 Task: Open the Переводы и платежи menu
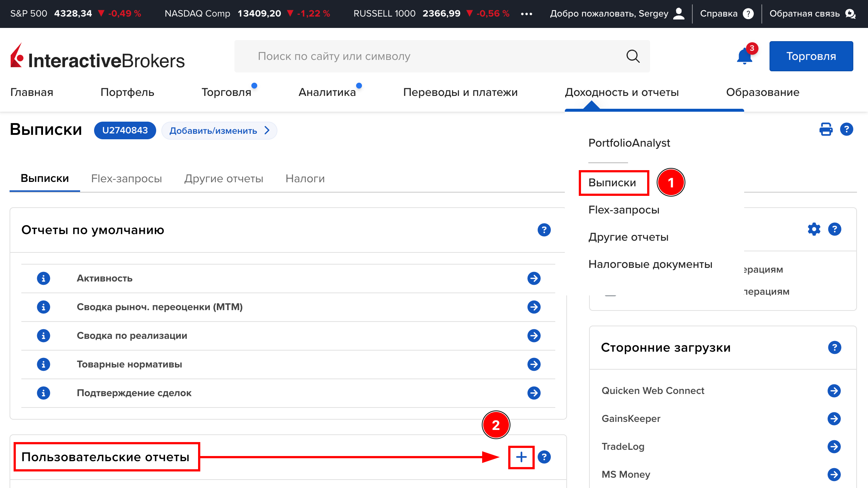[460, 92]
